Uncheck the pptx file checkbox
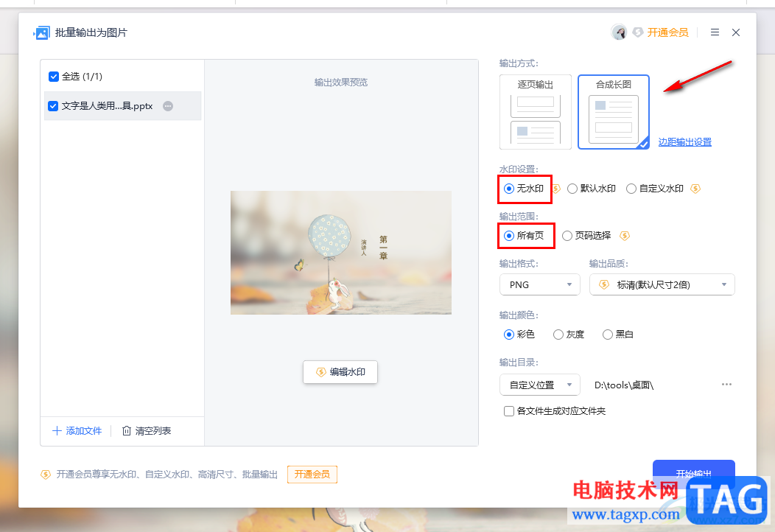 pos(53,106)
